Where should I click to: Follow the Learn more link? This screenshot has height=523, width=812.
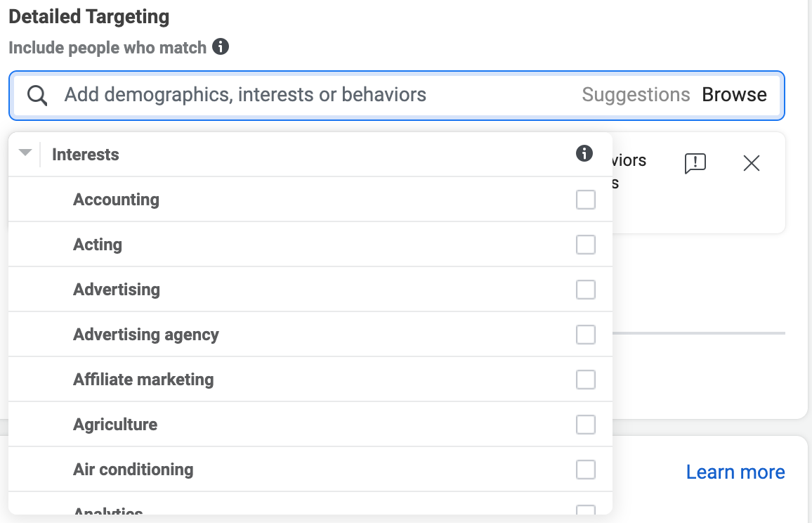(x=735, y=472)
